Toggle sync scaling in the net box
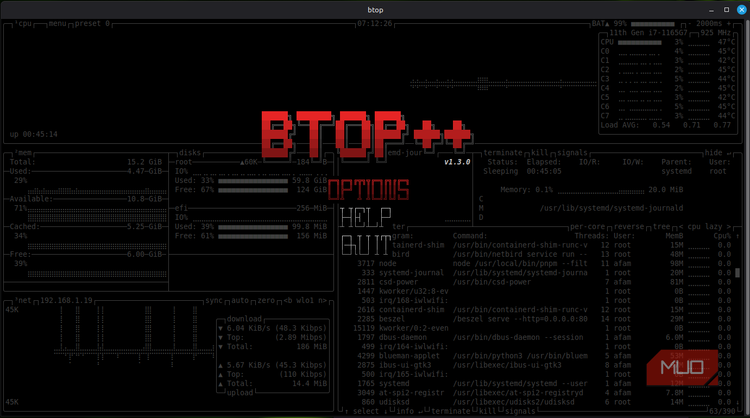The width and height of the screenshot is (750, 418). (x=214, y=300)
